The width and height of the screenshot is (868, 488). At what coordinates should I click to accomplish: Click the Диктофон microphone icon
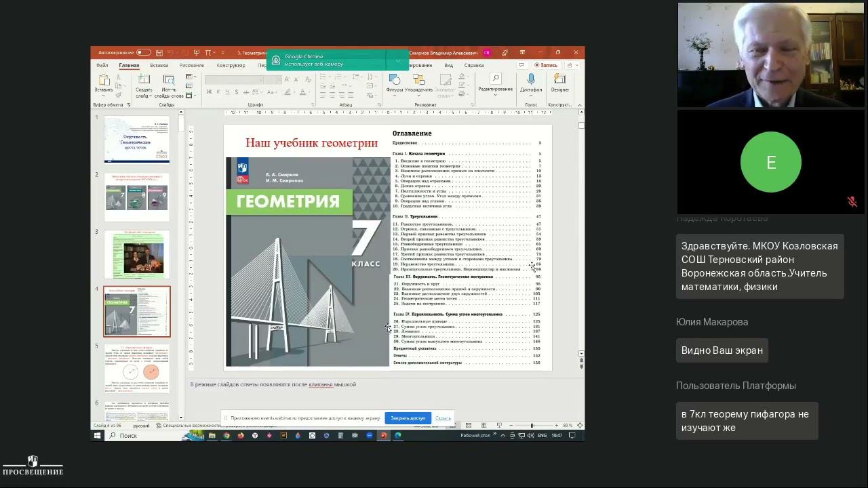[531, 81]
